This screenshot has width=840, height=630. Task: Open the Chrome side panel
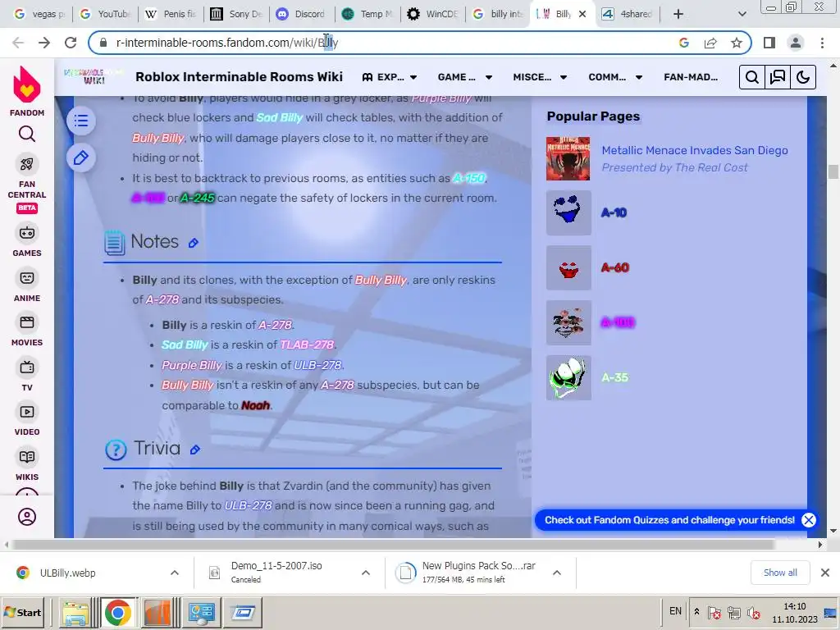coord(769,43)
